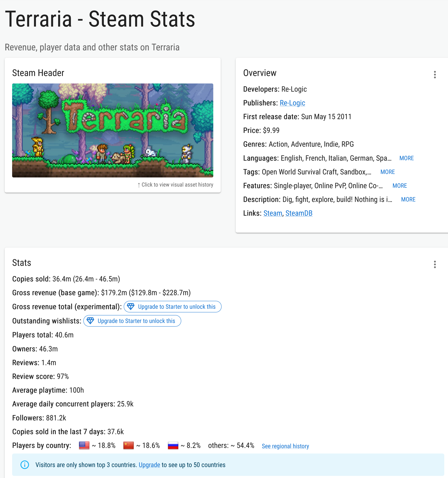Click the US flag icon in Players by country
This screenshot has width=448, height=478.
pos(84,445)
